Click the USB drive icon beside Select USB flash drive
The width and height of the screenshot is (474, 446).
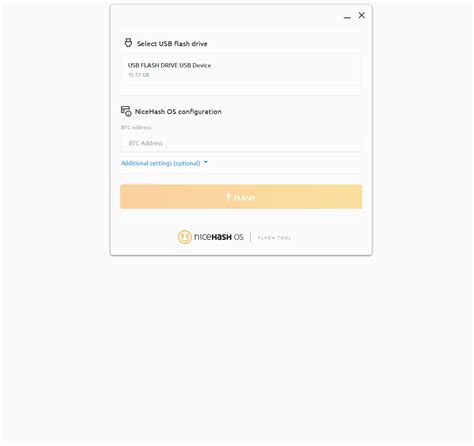(x=128, y=43)
